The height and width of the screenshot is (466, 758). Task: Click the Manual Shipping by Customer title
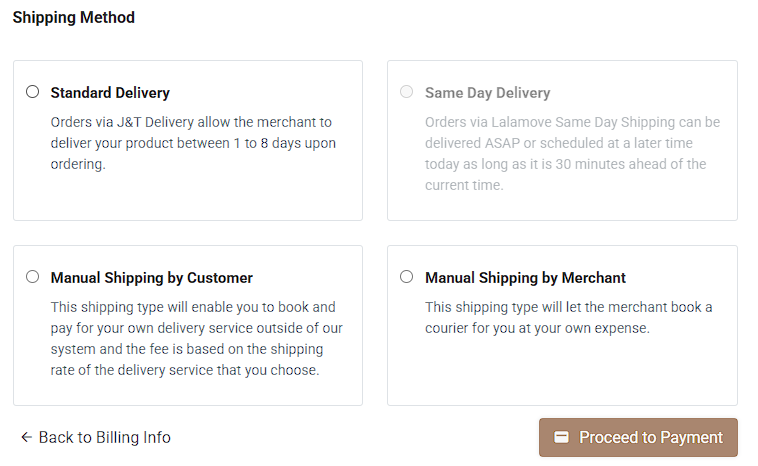click(151, 278)
